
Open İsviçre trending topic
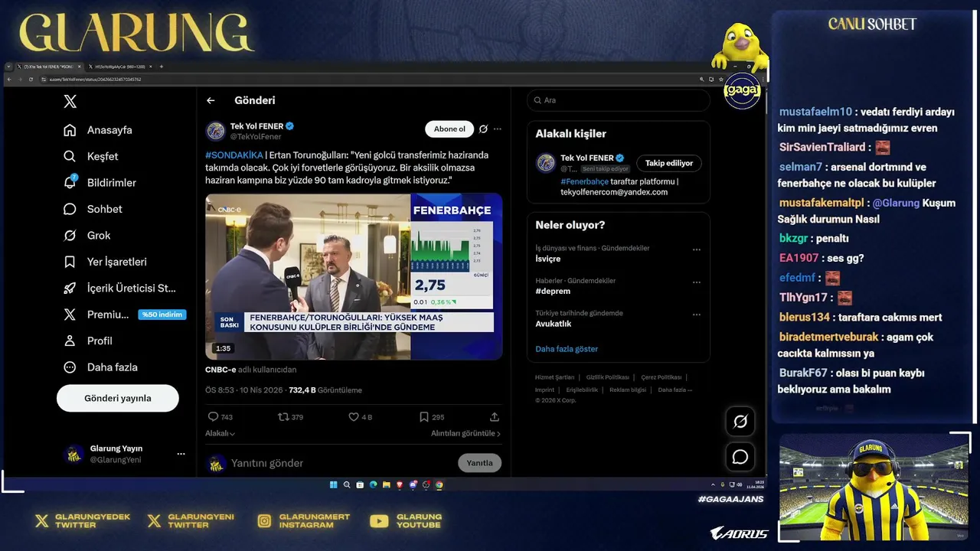(x=548, y=259)
